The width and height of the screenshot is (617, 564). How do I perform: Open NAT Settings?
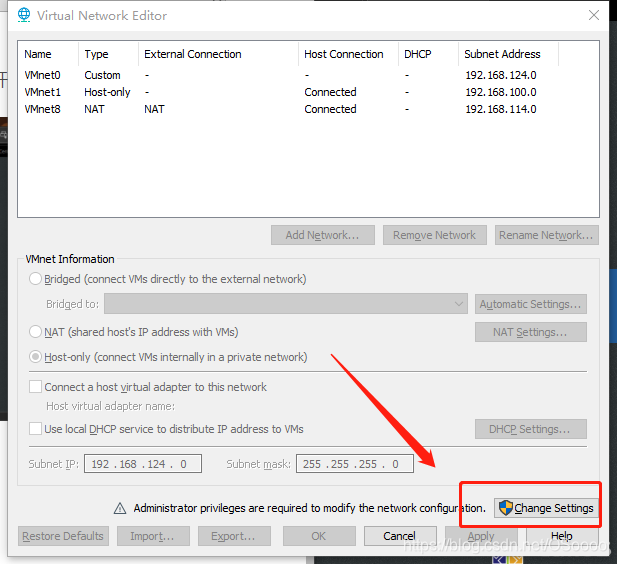(x=530, y=332)
